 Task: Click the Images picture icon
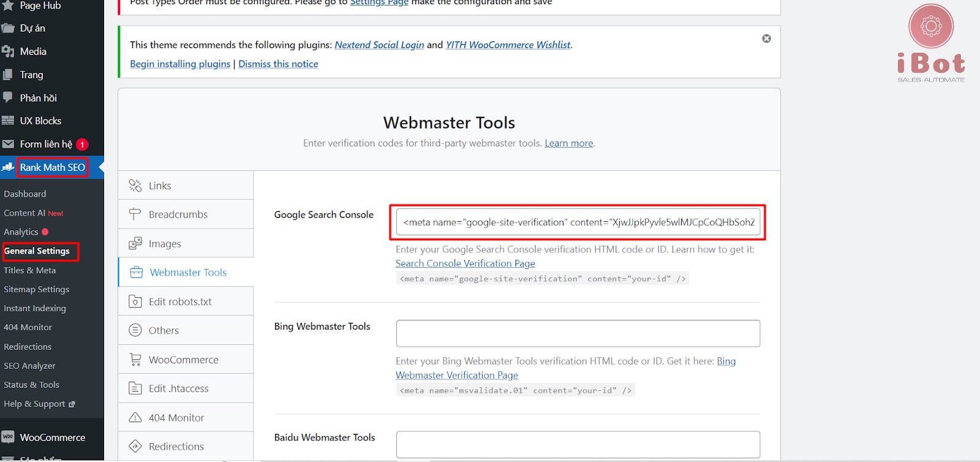point(135,244)
